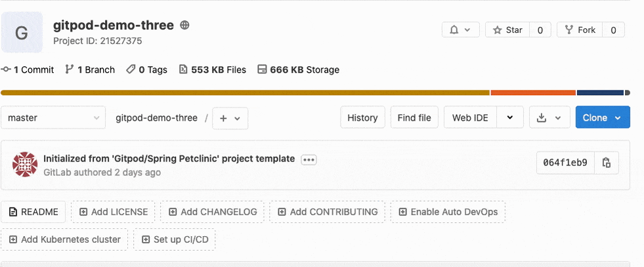The width and height of the screenshot is (644, 267).
Task: Open the master branch selector dropdown
Action: (x=53, y=118)
